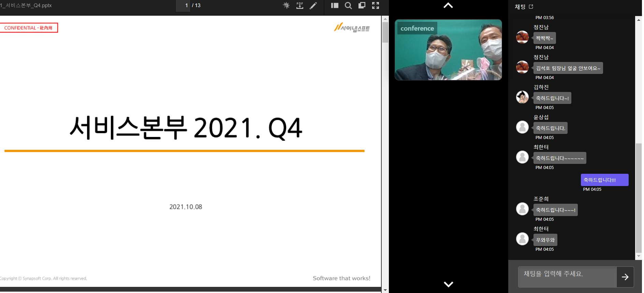
Task: Select 윤상섭's 축하드립니다. message
Action: pyautogui.click(x=551, y=128)
